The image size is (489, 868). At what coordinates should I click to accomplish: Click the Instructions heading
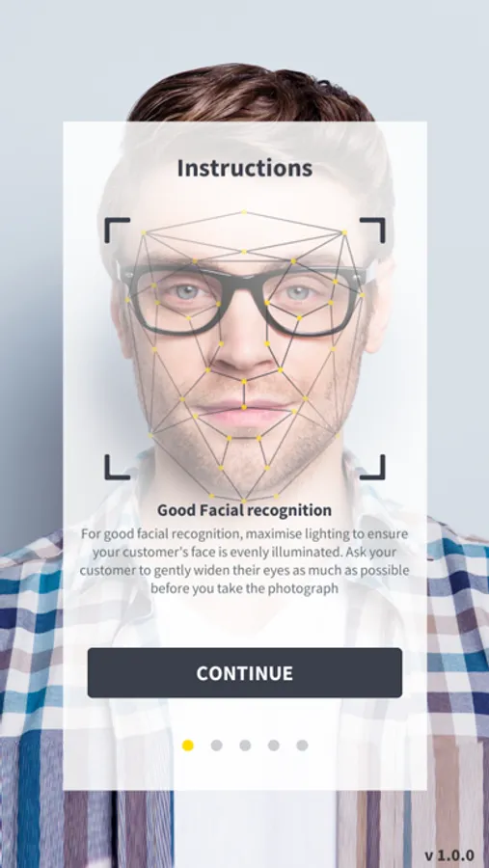245,168
